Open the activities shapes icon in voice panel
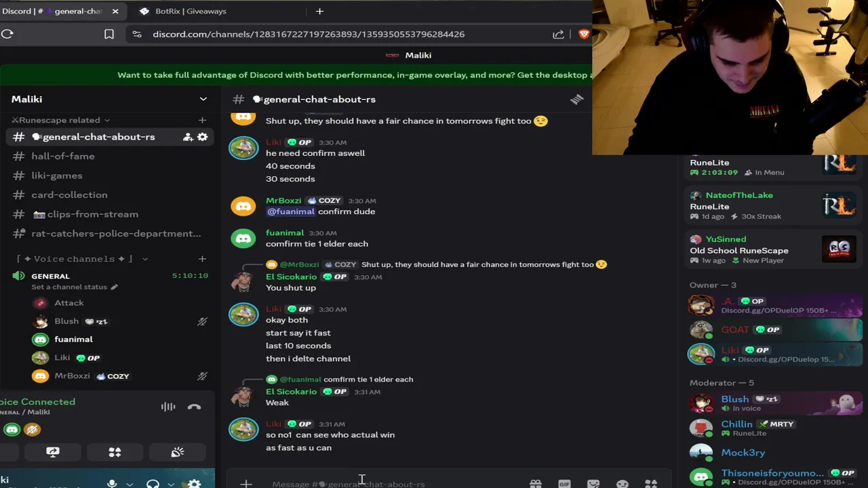This screenshot has width=868, height=488. pos(115,452)
